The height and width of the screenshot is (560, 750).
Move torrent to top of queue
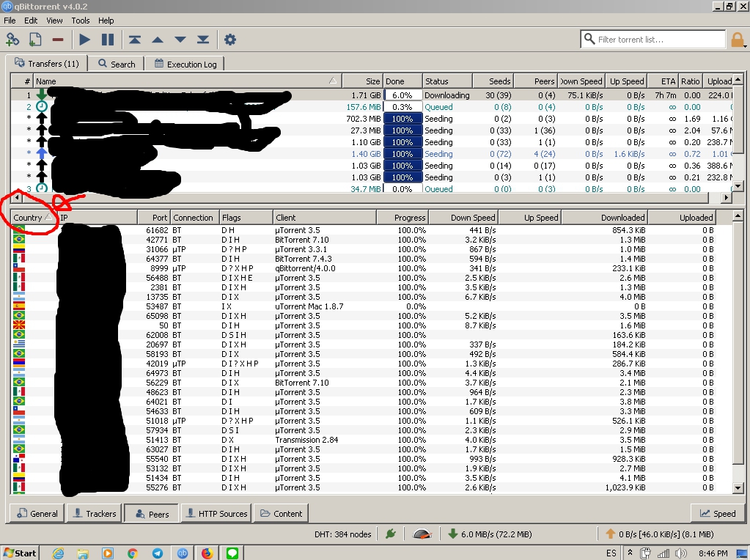(135, 40)
